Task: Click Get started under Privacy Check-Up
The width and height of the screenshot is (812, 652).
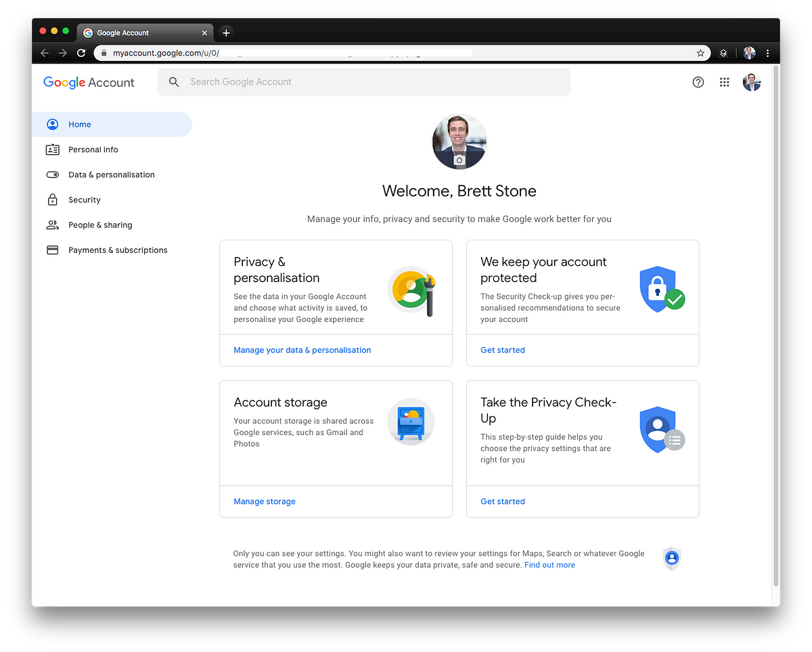Action: (x=503, y=501)
